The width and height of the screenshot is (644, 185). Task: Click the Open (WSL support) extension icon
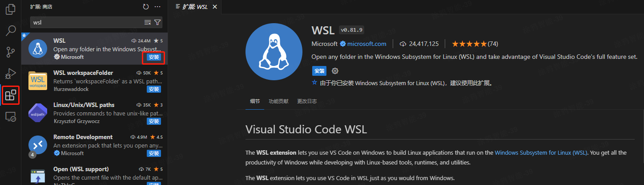(x=38, y=176)
